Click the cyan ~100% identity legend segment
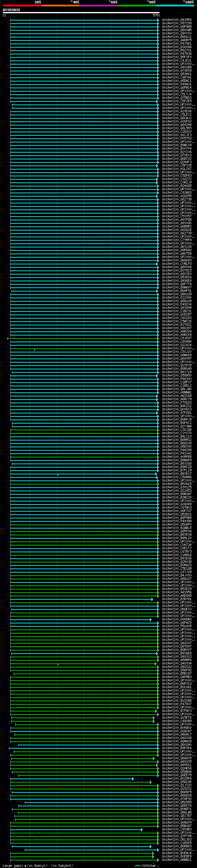 click(x=175, y=6)
